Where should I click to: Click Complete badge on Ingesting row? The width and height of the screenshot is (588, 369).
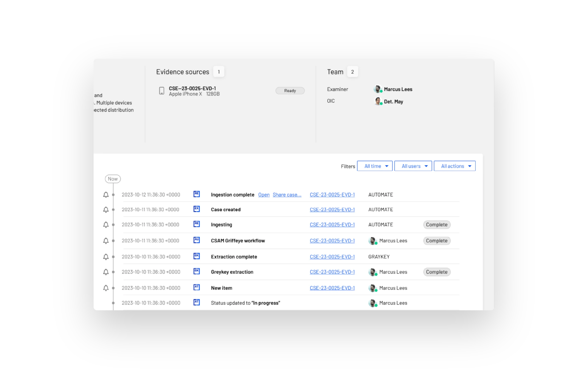[x=437, y=224]
